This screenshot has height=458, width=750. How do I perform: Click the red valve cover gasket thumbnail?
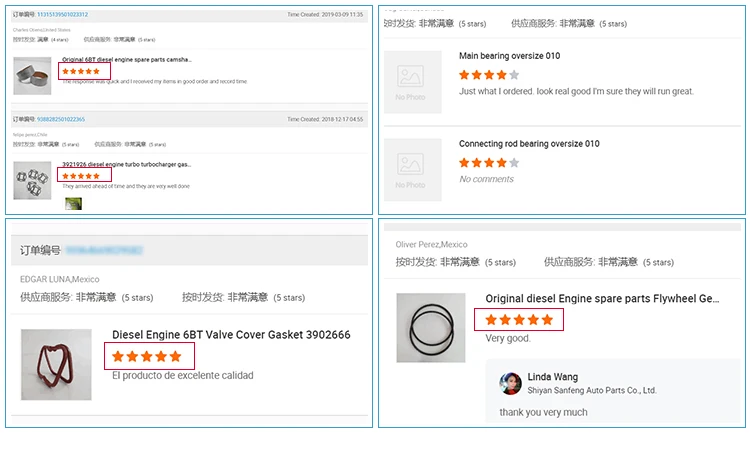click(x=56, y=365)
